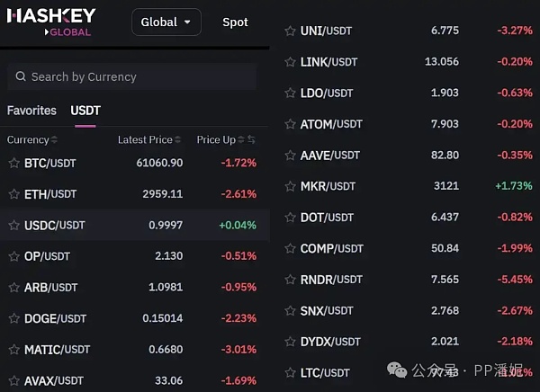Click the HashKey Global logo
This screenshot has height=392, width=540.
[x=50, y=22]
